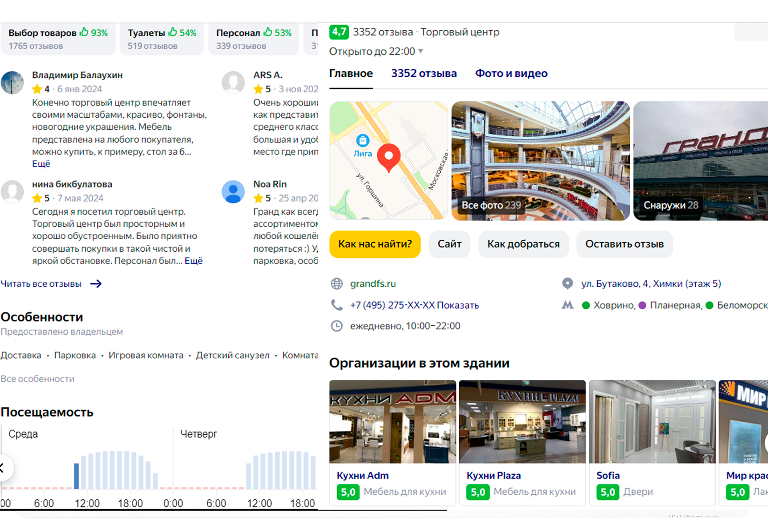The width and height of the screenshot is (768, 532).
Task: Open the 3352 отзыва tab
Action: tap(424, 74)
